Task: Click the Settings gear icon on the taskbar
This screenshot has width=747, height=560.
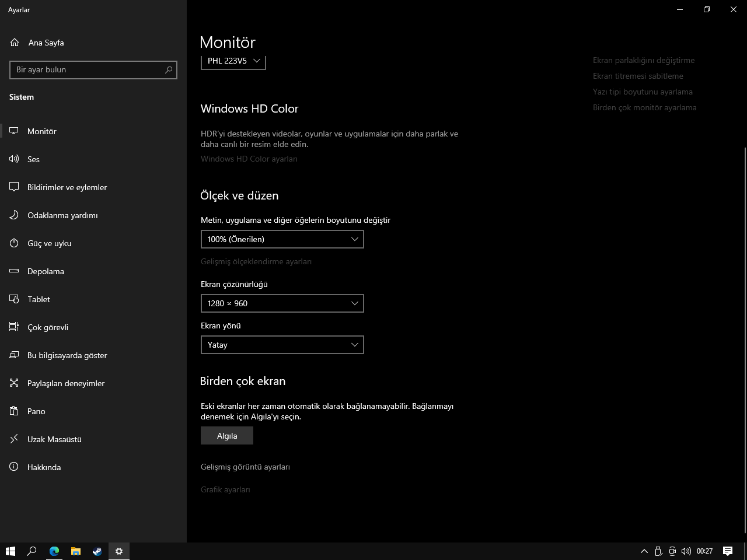Action: 119,551
